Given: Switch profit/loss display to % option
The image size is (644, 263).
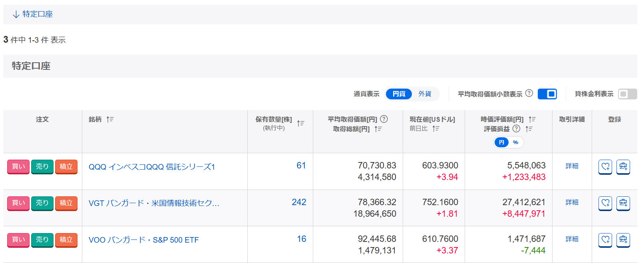Looking at the screenshot, I should (516, 142).
